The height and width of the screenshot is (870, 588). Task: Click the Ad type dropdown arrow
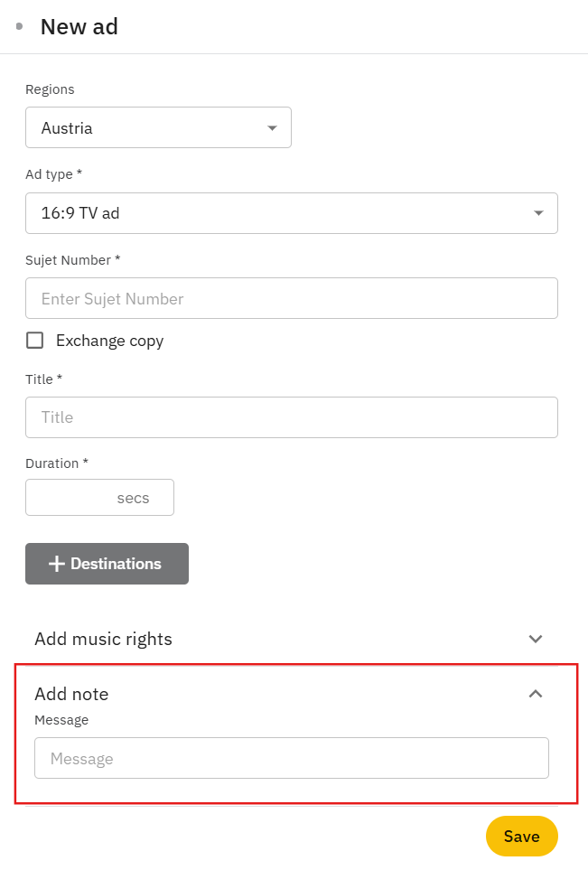(538, 213)
